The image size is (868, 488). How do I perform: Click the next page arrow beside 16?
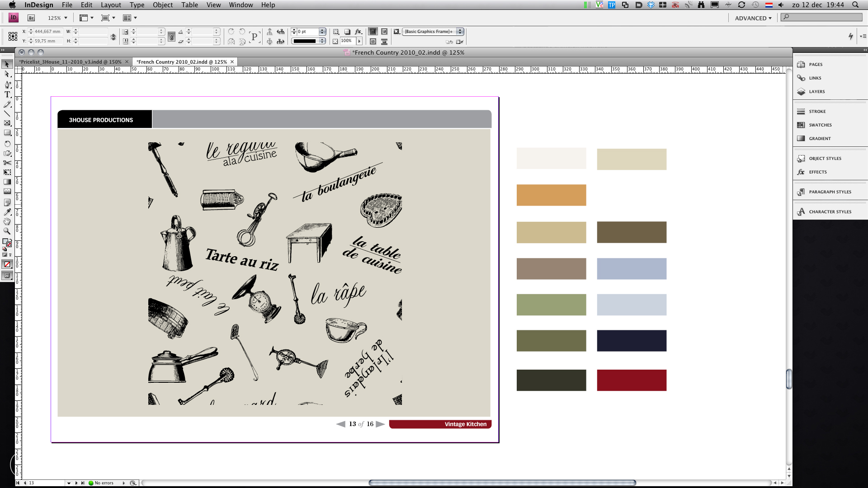click(x=380, y=424)
